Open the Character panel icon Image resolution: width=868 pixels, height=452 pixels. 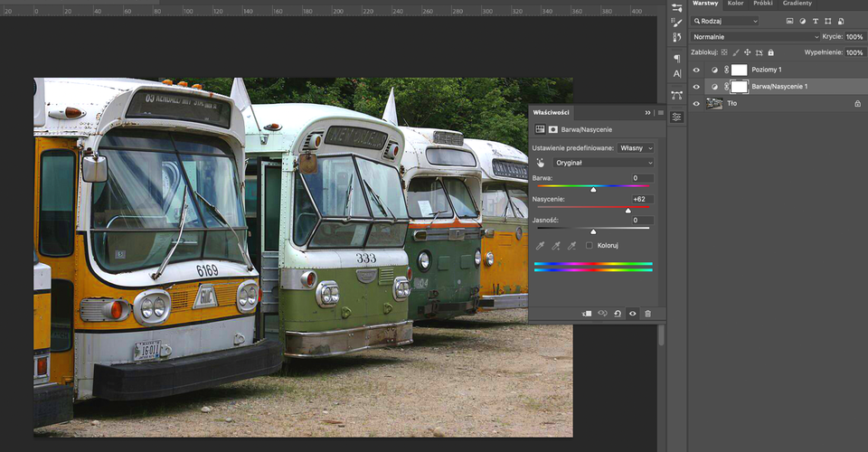[x=676, y=73]
